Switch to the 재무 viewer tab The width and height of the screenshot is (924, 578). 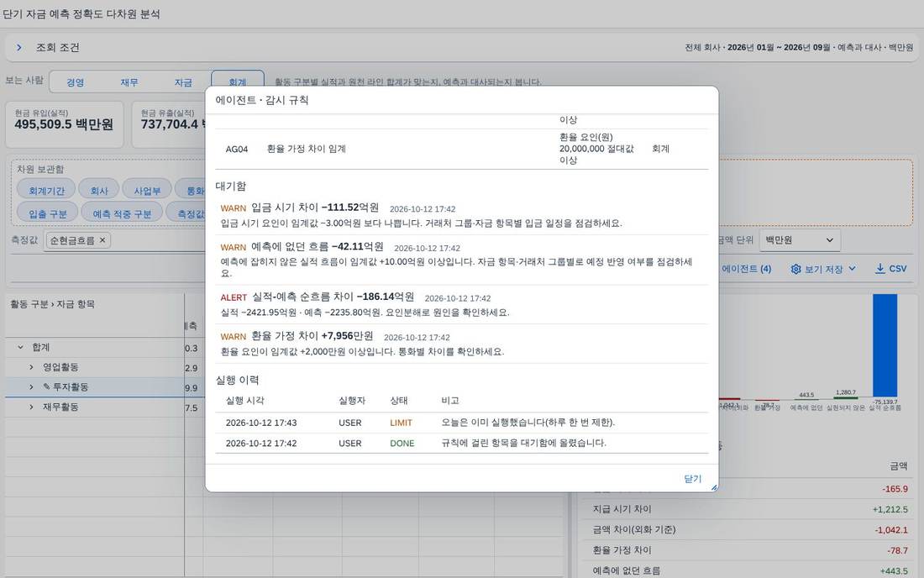click(129, 82)
